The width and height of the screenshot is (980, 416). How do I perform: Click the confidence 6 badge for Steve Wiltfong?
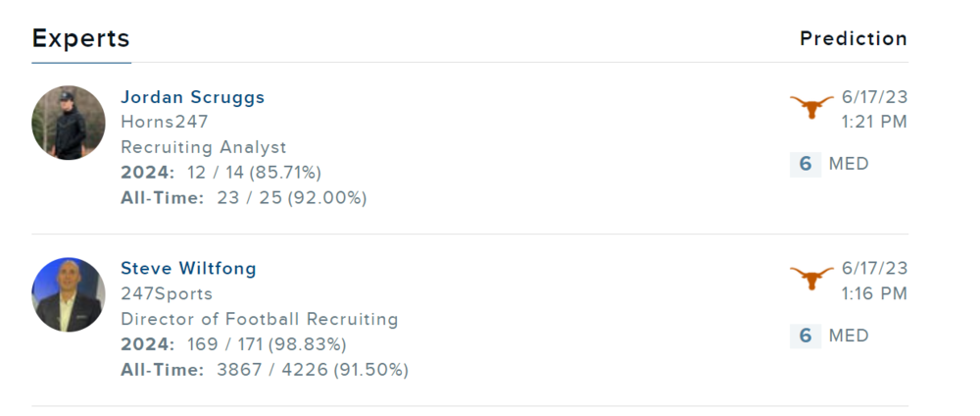coord(805,336)
